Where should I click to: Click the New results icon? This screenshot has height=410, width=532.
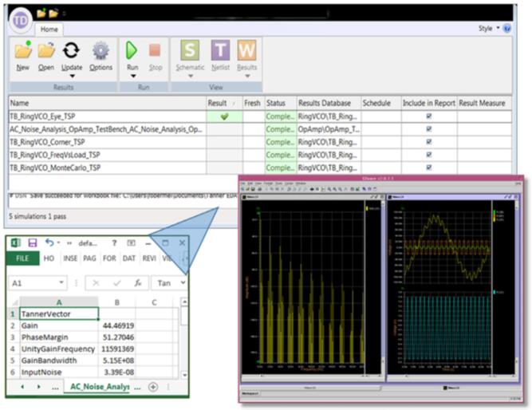tap(23, 50)
